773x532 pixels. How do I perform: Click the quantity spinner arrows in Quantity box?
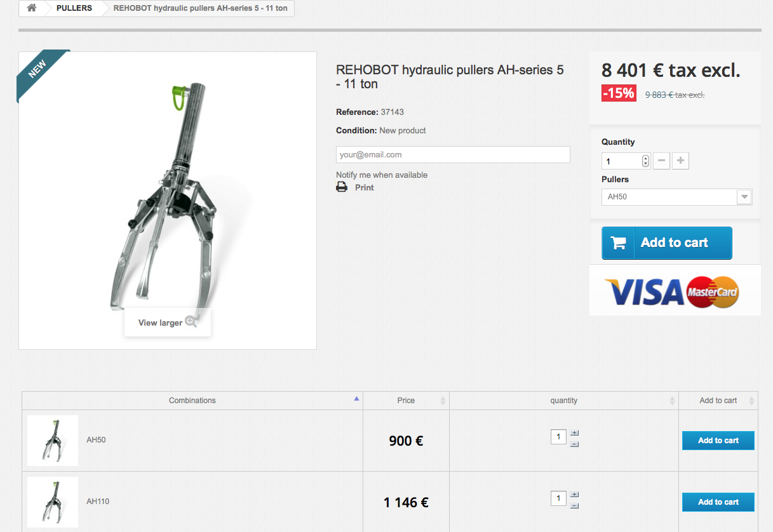pos(646,161)
